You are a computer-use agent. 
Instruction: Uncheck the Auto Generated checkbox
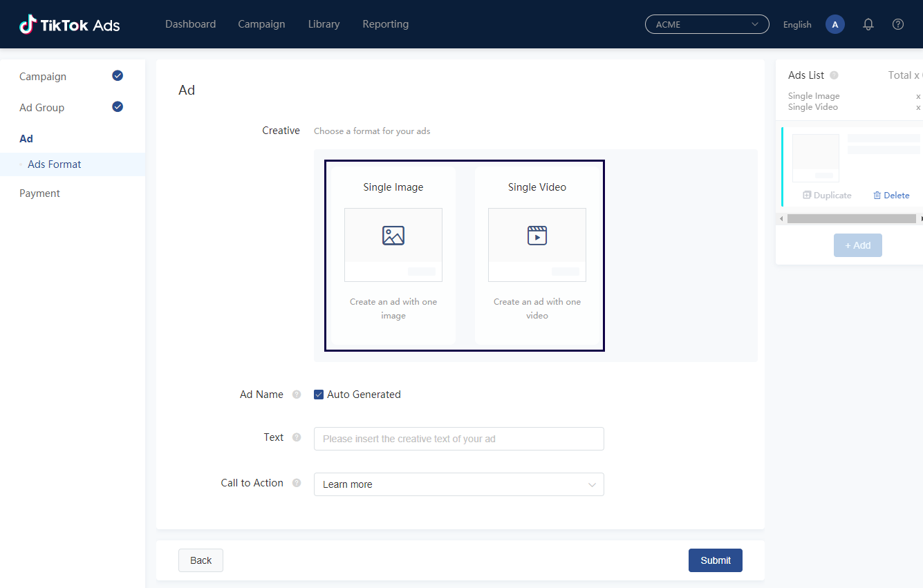pos(319,395)
